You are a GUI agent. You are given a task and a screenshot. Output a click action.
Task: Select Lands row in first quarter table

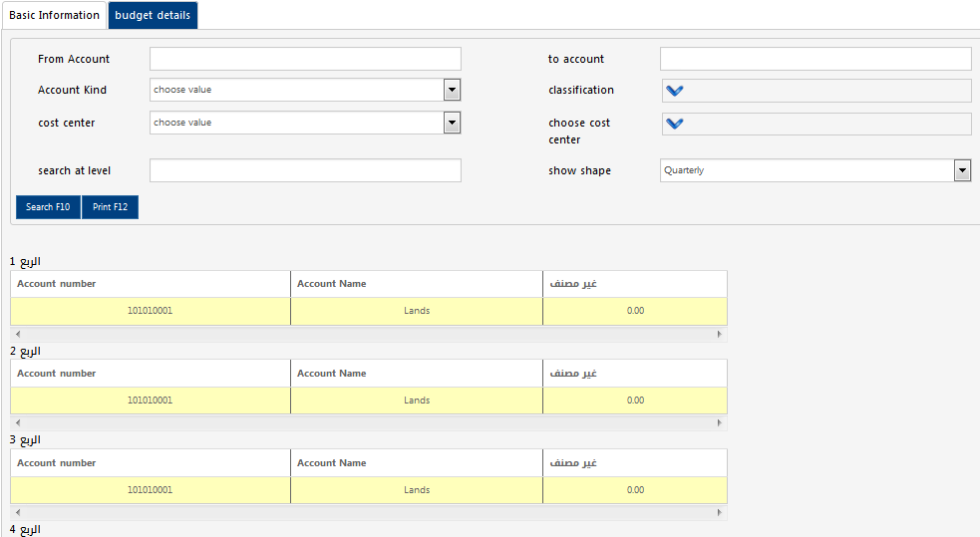[x=417, y=311]
